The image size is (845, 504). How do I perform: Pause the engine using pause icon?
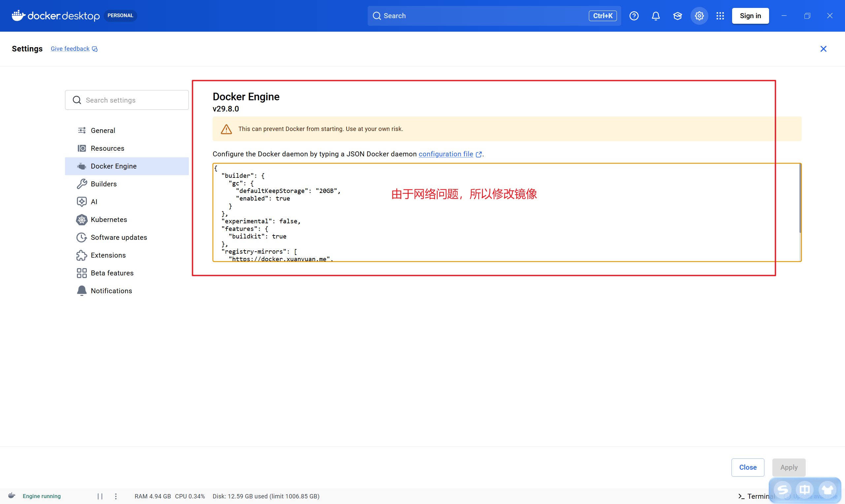click(100, 496)
